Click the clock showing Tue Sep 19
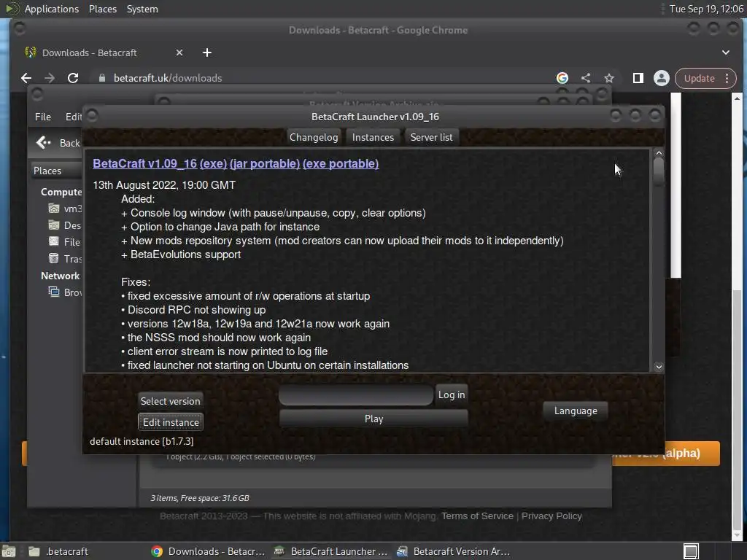This screenshot has width=747, height=560. [x=706, y=9]
